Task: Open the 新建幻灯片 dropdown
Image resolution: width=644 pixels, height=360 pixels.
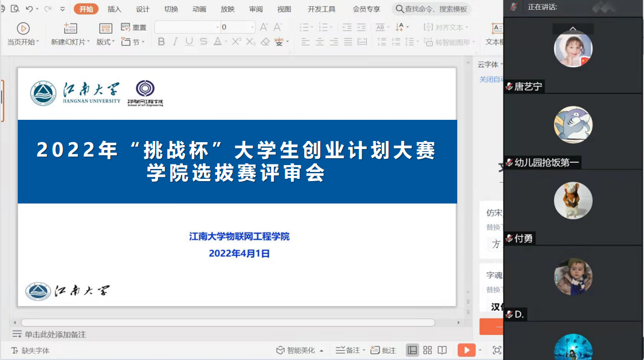Action: pos(70,42)
